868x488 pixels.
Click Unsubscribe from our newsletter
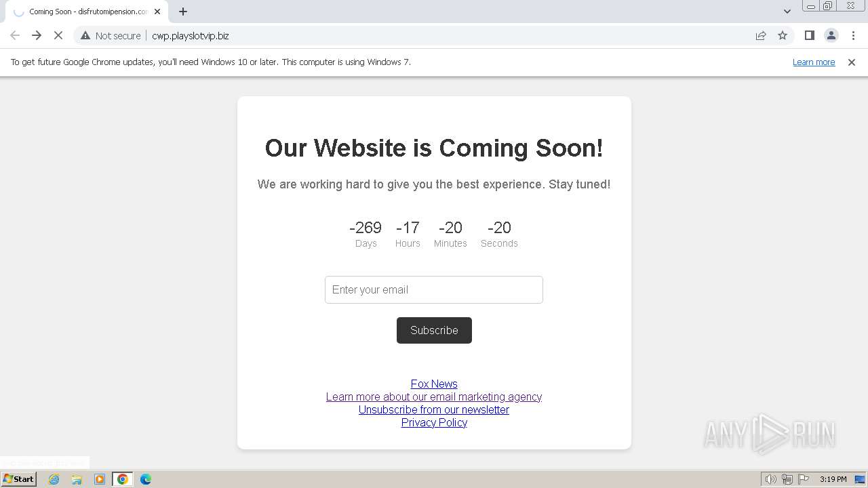point(434,409)
